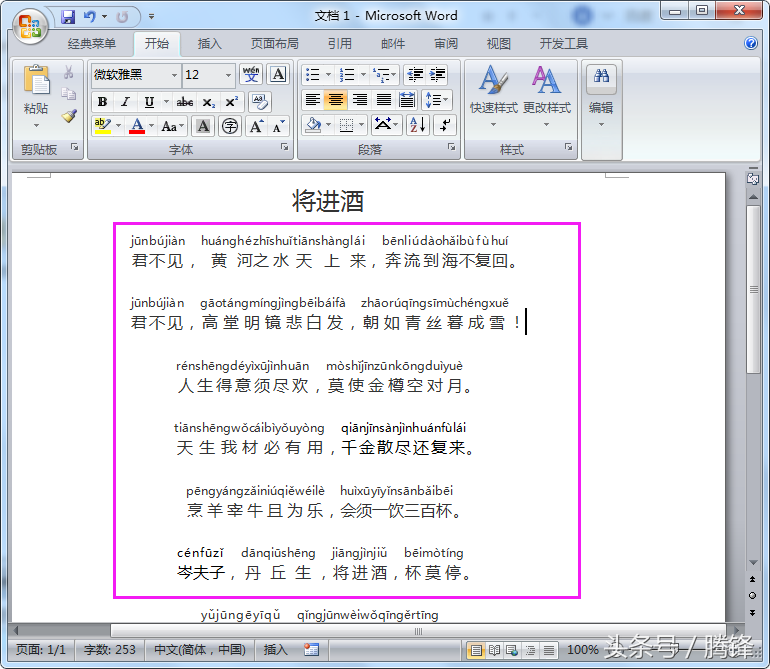The width and height of the screenshot is (770, 669).
Task: Apply distributed alignment
Action: coord(407,100)
